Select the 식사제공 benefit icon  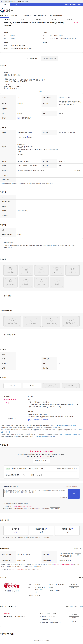57,282
